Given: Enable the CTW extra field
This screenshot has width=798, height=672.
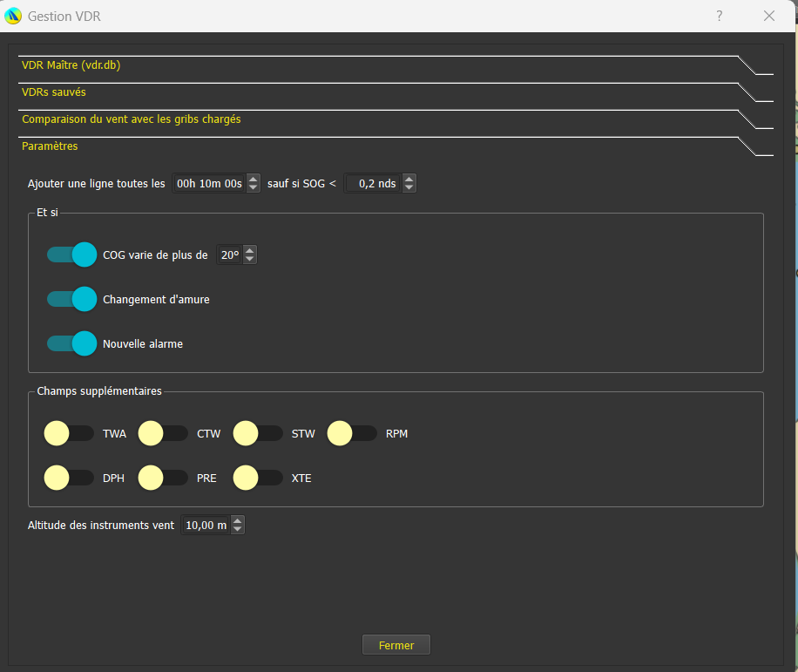Looking at the screenshot, I should pos(163,433).
